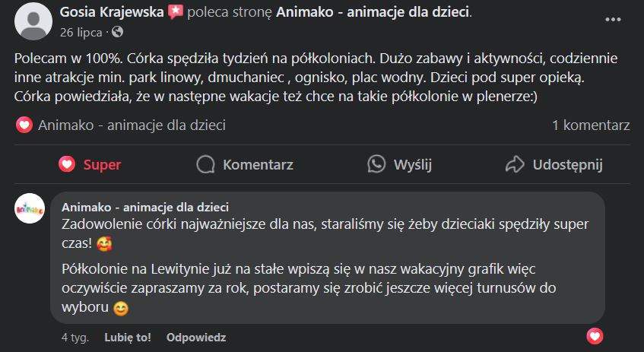This screenshot has height=352, width=644.
Task: Click the heart reaction on the comment
Action: coord(595,335)
